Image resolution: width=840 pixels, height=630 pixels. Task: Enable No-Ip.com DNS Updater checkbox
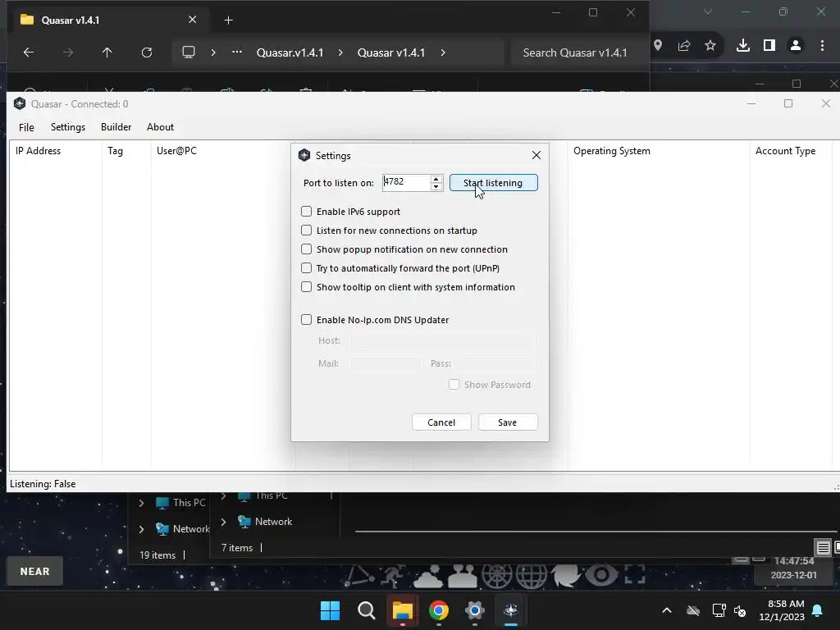click(x=307, y=320)
